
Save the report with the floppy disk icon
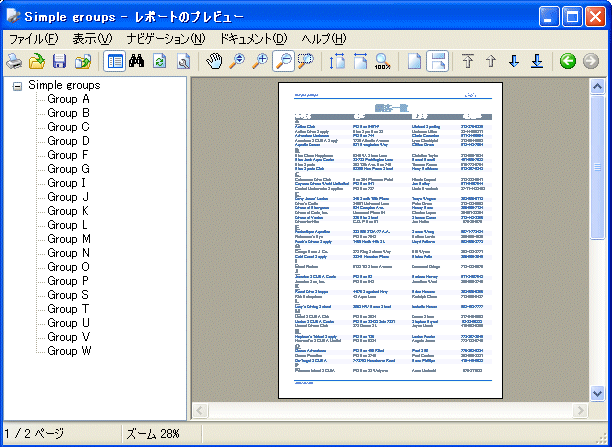pyautogui.click(x=59, y=61)
